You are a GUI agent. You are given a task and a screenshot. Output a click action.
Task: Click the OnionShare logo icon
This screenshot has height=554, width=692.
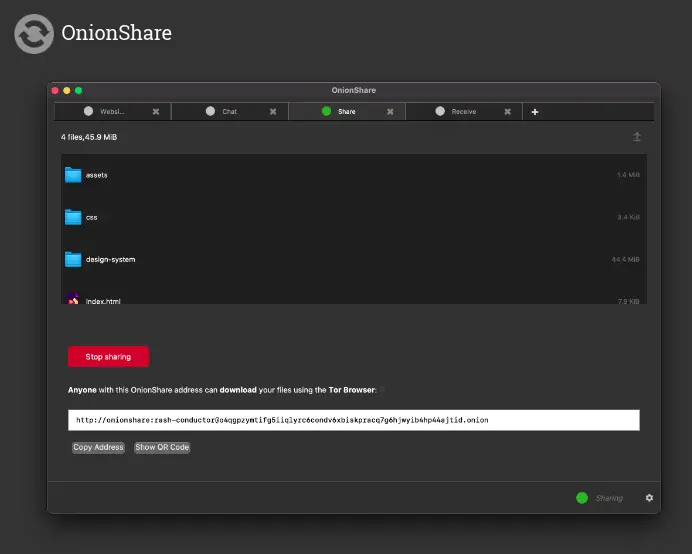coord(34,34)
